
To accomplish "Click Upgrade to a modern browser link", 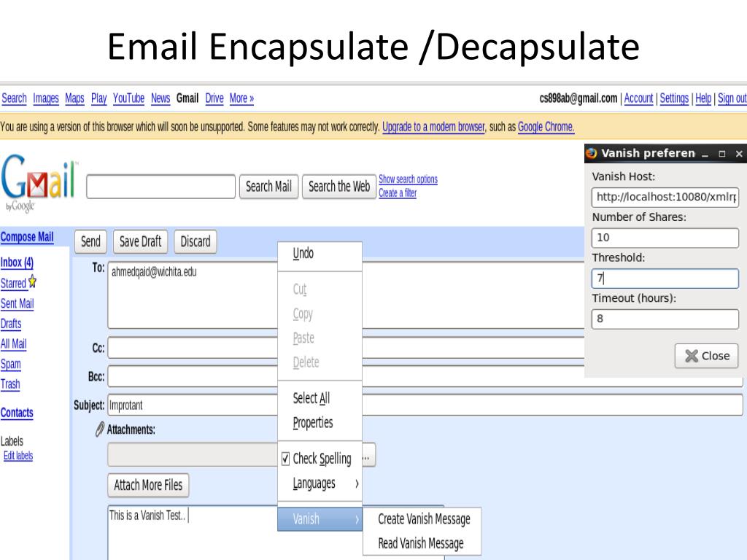I will click(x=433, y=127).
